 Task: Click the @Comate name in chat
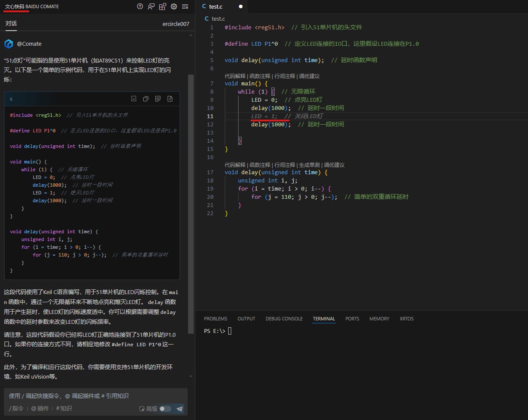click(x=29, y=44)
